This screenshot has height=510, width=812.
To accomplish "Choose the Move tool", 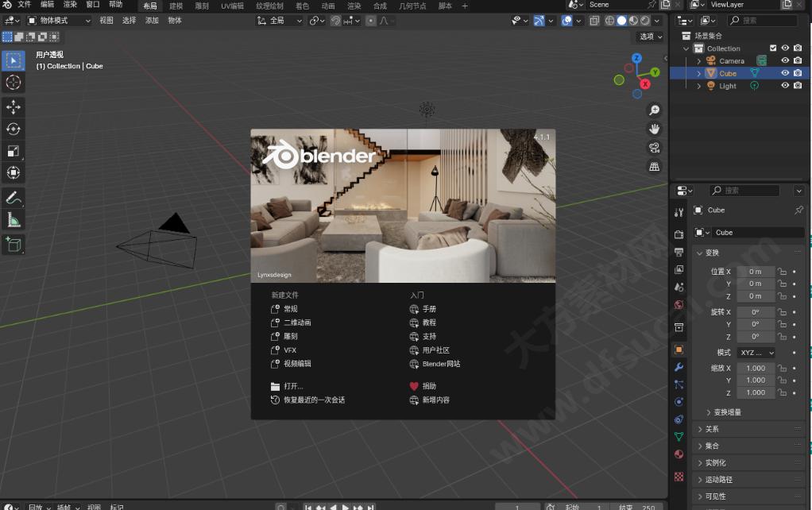I will point(14,107).
